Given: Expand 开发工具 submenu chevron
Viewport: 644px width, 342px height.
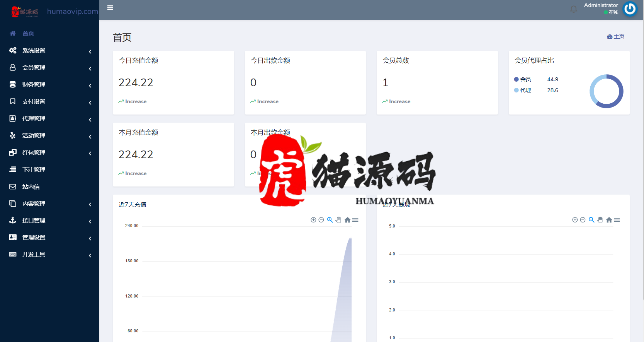Looking at the screenshot, I should pos(90,255).
